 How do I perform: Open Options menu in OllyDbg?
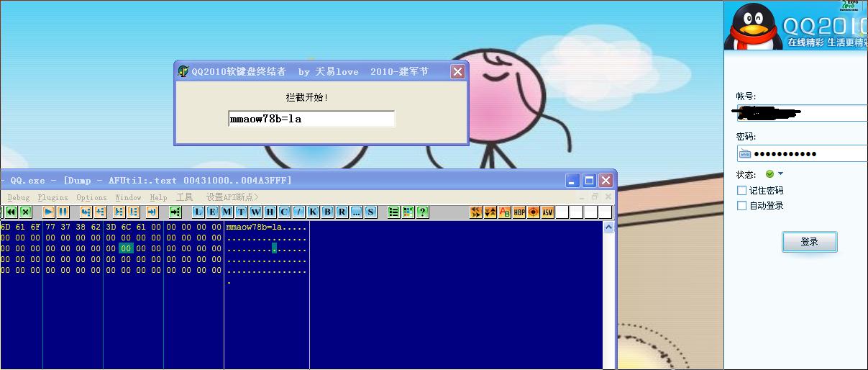91,197
